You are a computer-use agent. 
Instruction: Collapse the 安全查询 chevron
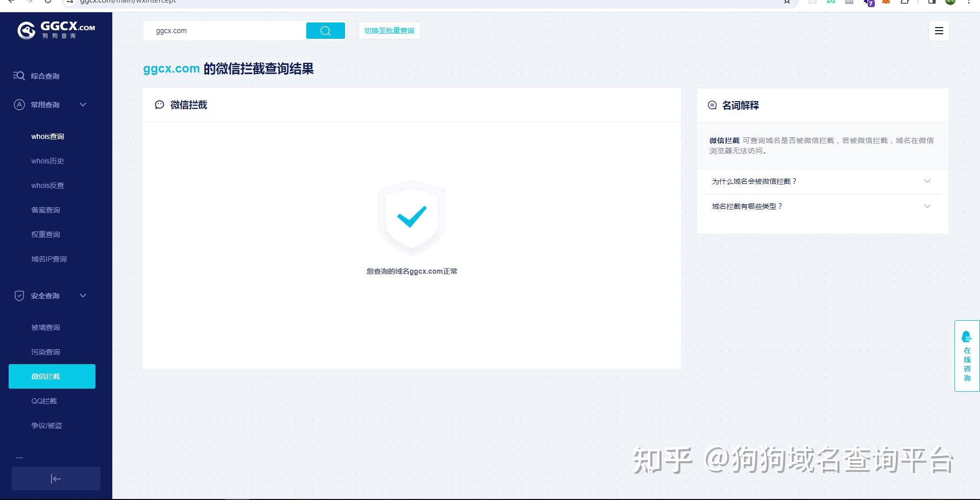tap(83, 296)
